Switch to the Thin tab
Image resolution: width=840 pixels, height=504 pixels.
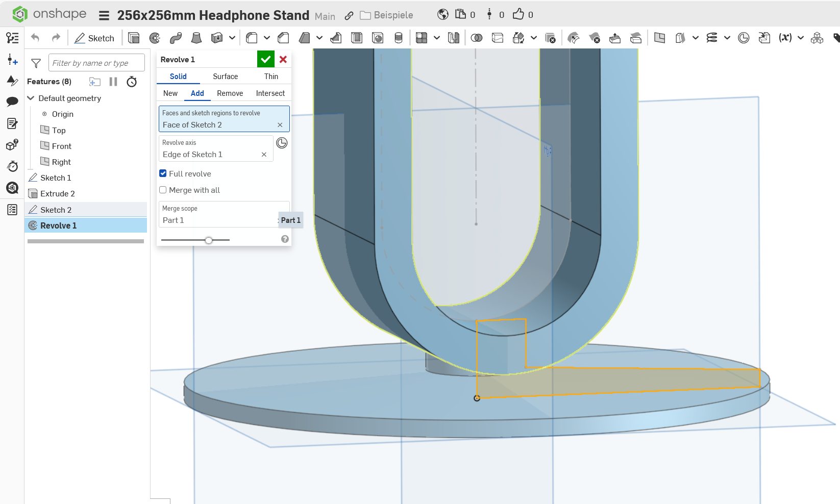pos(271,77)
